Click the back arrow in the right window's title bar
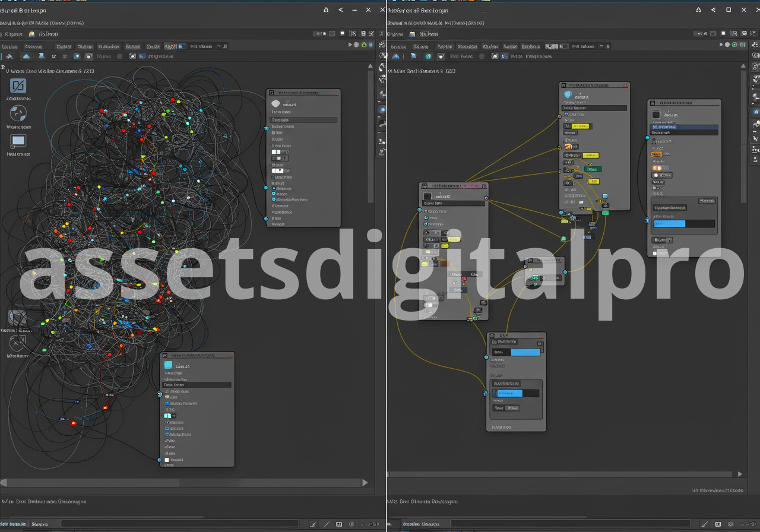 click(x=714, y=9)
